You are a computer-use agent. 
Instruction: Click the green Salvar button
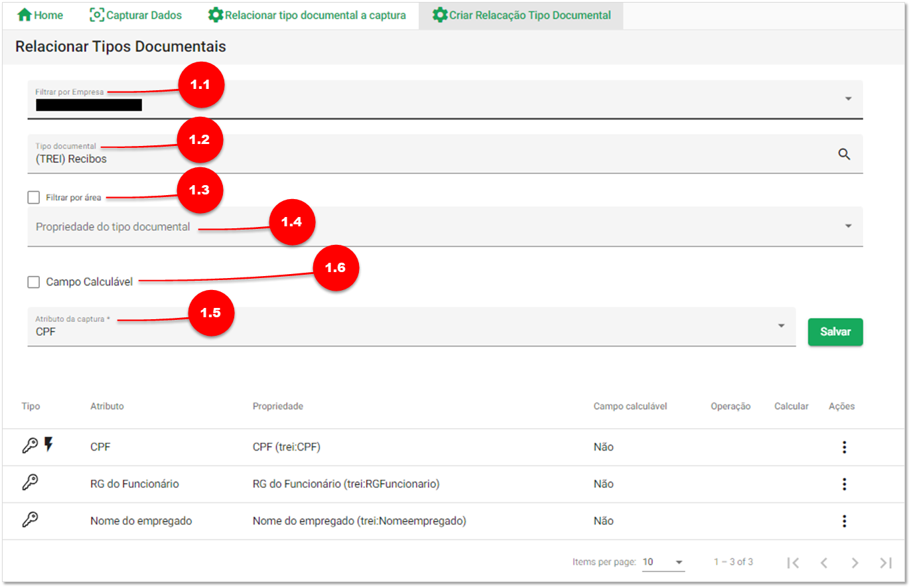835,332
